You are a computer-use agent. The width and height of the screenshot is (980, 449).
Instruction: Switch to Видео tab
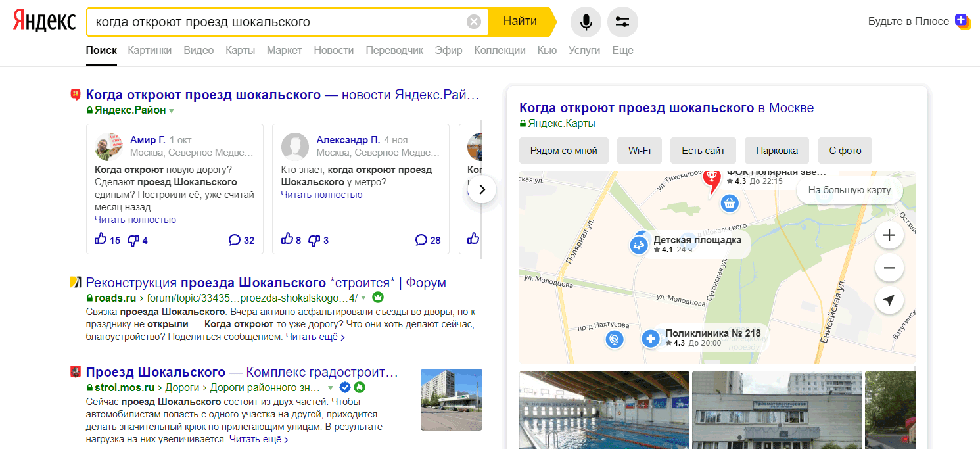tap(198, 50)
